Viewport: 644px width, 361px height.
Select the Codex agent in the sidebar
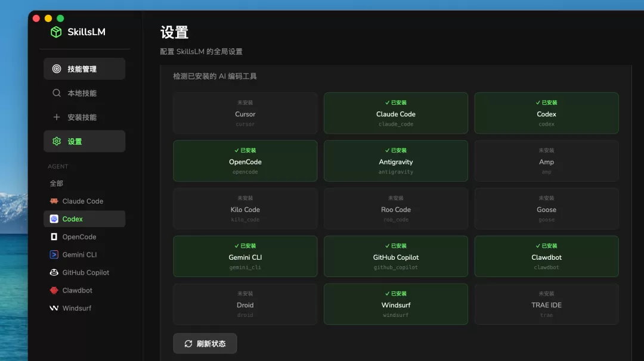coord(84,219)
